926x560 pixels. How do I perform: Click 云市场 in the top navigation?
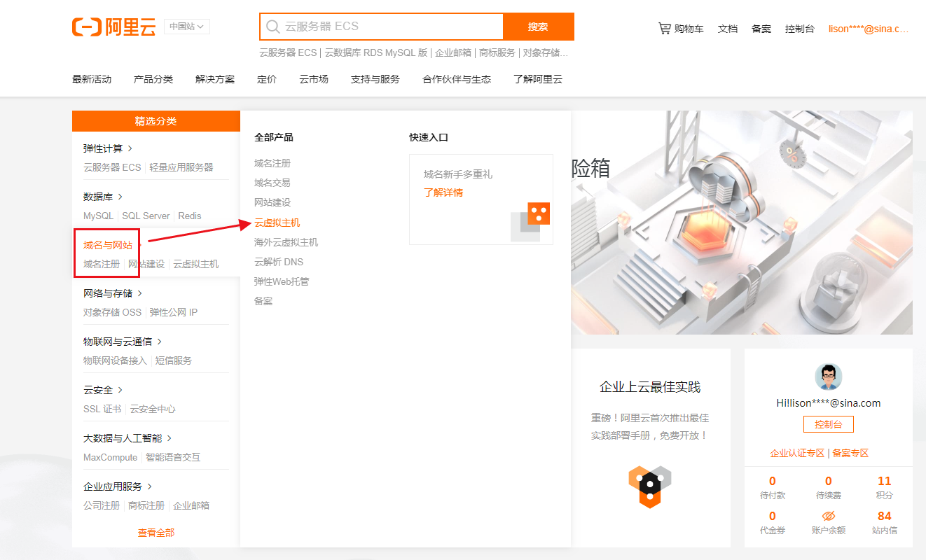(313, 79)
